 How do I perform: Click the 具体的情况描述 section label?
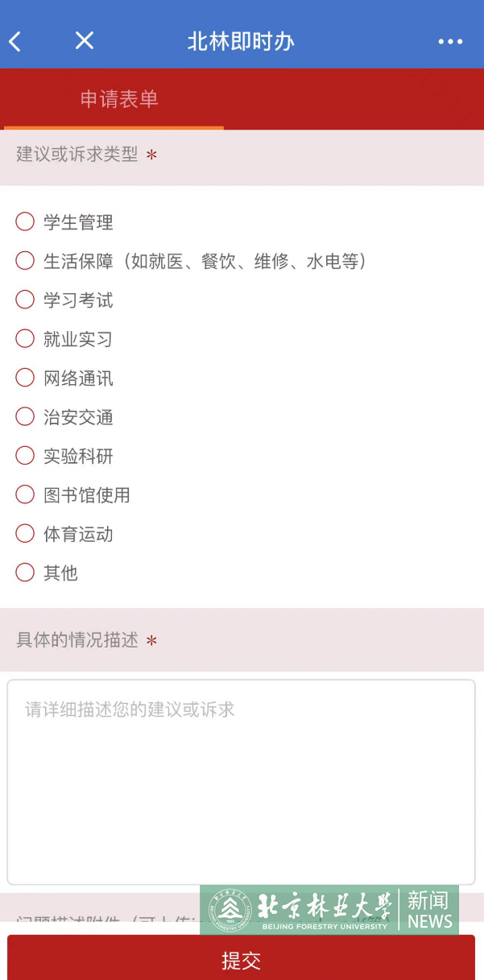click(x=77, y=640)
